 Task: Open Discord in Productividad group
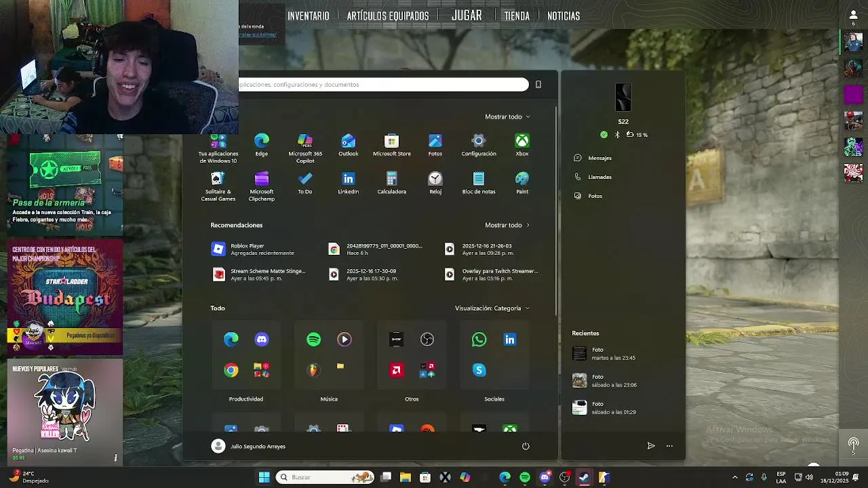(x=262, y=339)
